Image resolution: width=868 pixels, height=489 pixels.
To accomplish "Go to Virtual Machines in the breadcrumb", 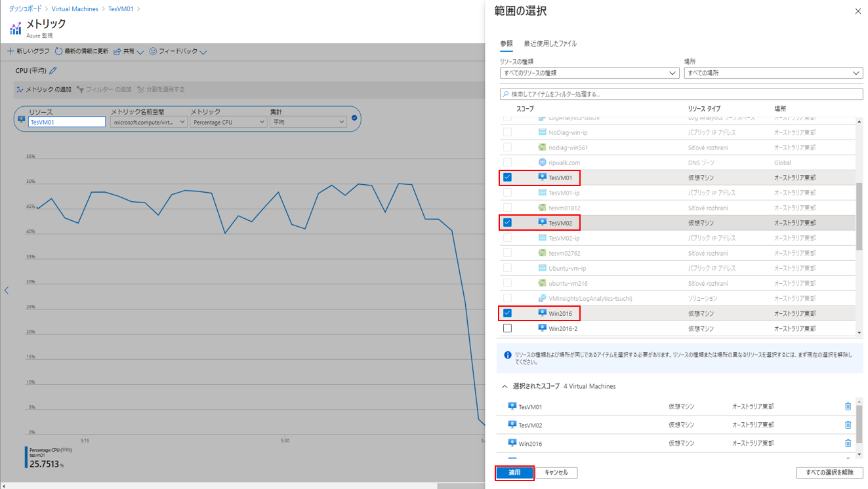I will pyautogui.click(x=75, y=9).
